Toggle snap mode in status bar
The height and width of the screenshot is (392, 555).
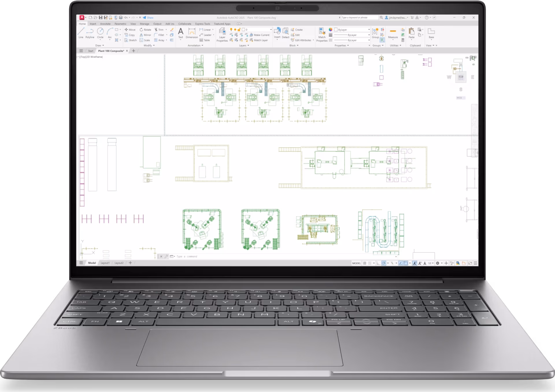(x=370, y=263)
